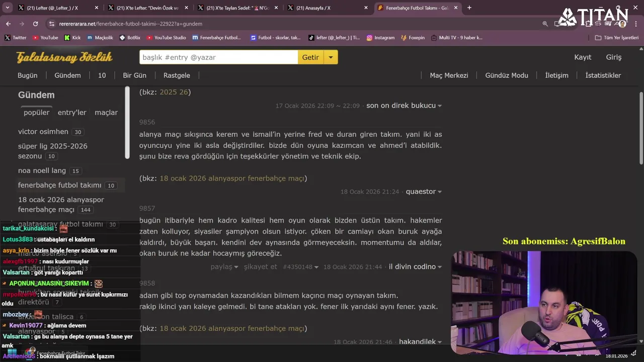The width and height of the screenshot is (644, 362).
Task: Click the zoom magnifier icon in address bar
Action: click(545, 24)
